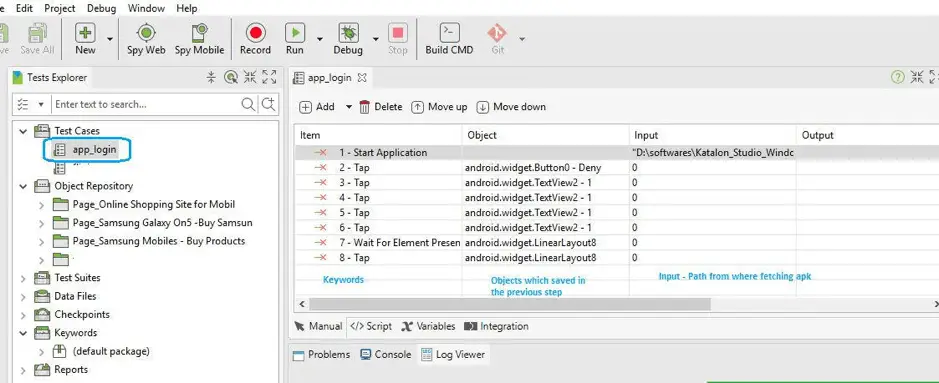
Task: Open the search filter dropdown in Tests Explorer
Action: point(41,105)
